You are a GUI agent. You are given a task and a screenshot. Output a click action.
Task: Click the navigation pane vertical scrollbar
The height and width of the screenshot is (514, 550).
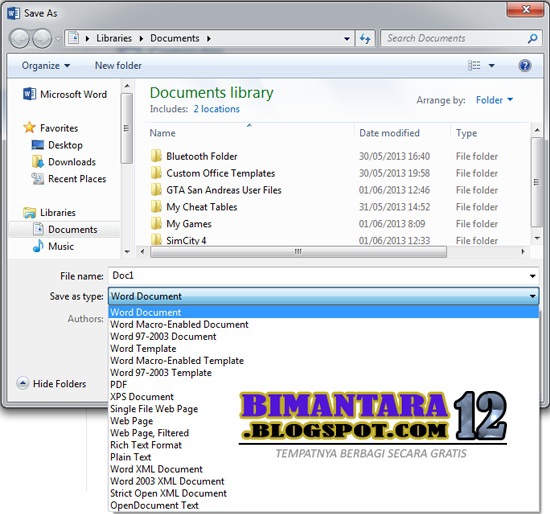[127, 128]
